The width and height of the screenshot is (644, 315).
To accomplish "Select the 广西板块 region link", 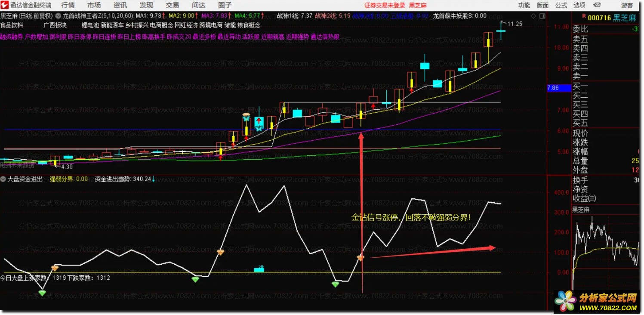I will tap(55, 25).
